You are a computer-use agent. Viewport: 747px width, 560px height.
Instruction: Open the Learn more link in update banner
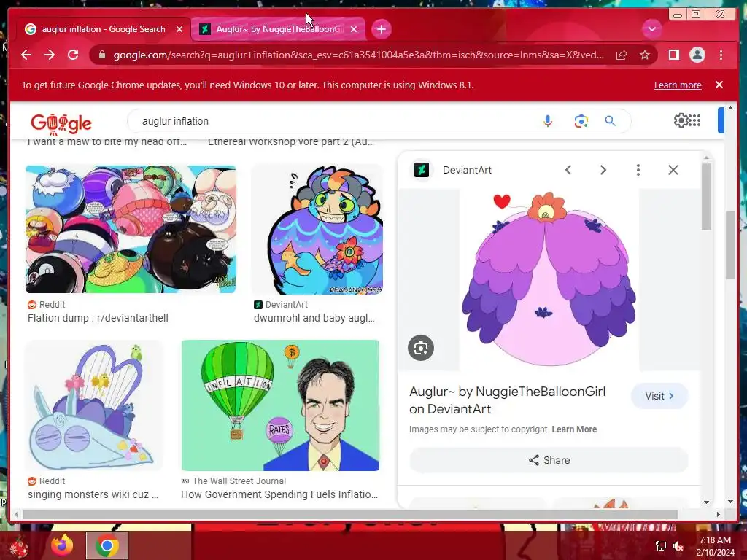[x=678, y=85]
